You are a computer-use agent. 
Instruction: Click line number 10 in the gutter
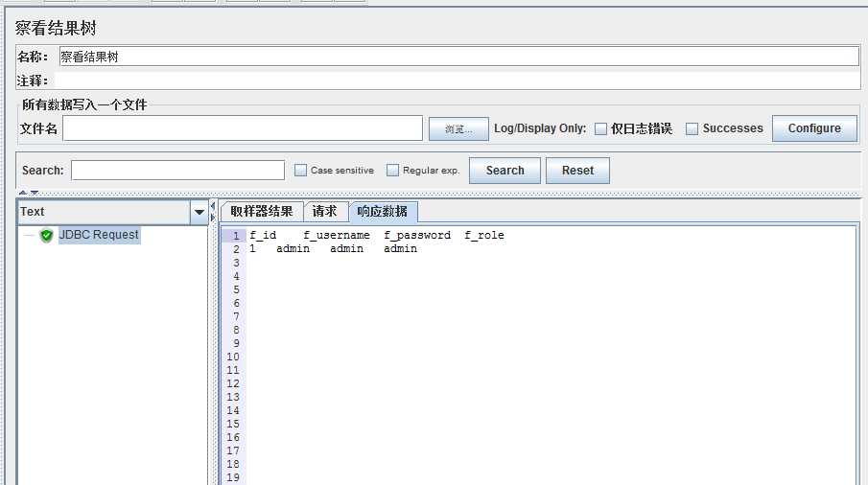pos(233,357)
